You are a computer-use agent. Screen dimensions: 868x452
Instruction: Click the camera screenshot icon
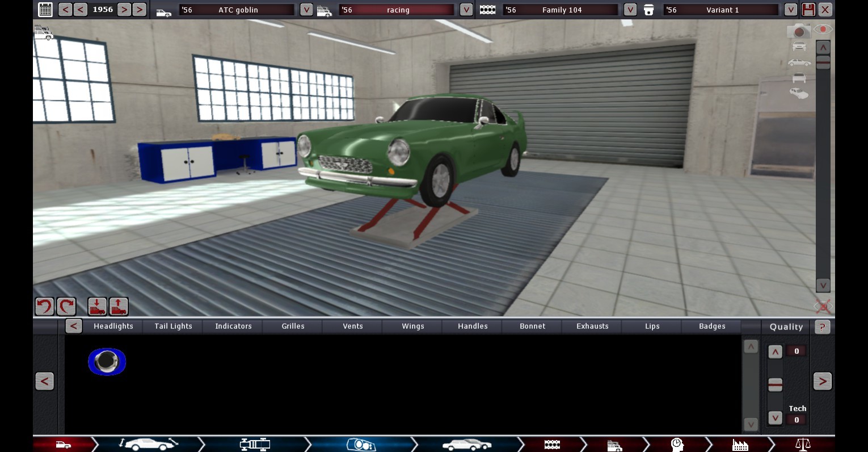[799, 31]
